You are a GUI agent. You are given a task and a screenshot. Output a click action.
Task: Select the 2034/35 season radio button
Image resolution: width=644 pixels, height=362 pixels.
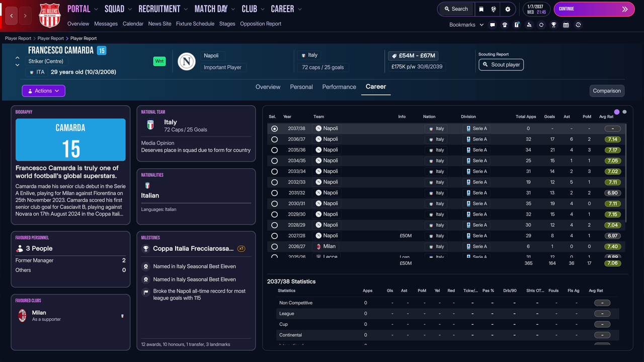click(x=274, y=161)
